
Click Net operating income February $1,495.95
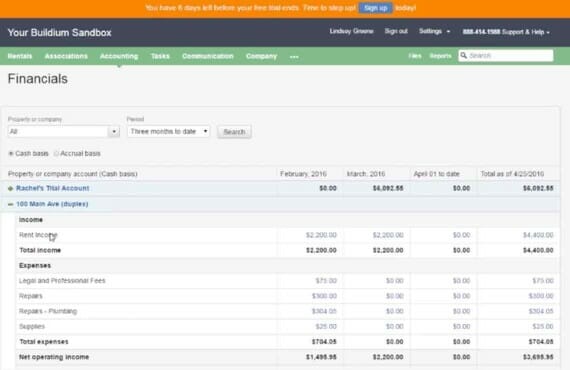point(321,357)
